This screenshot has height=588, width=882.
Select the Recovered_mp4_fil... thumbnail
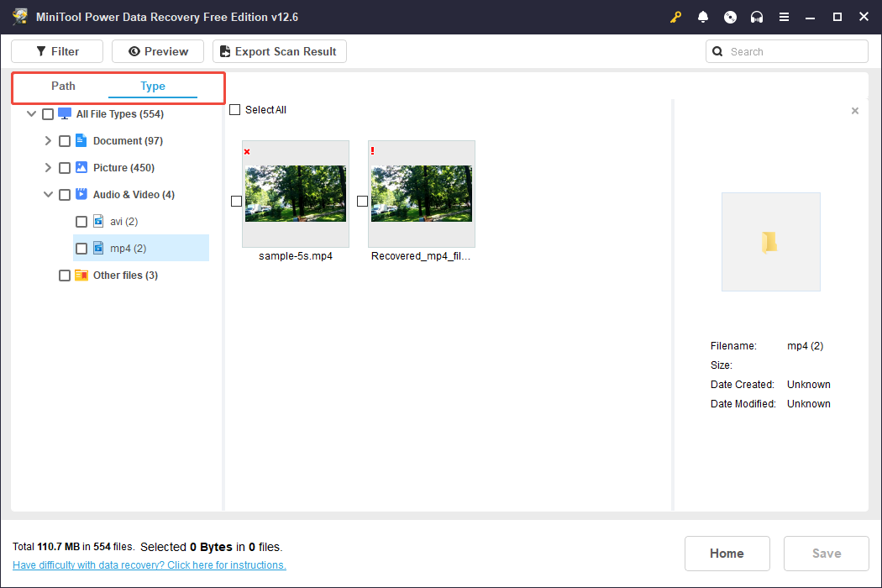pyautogui.click(x=422, y=193)
